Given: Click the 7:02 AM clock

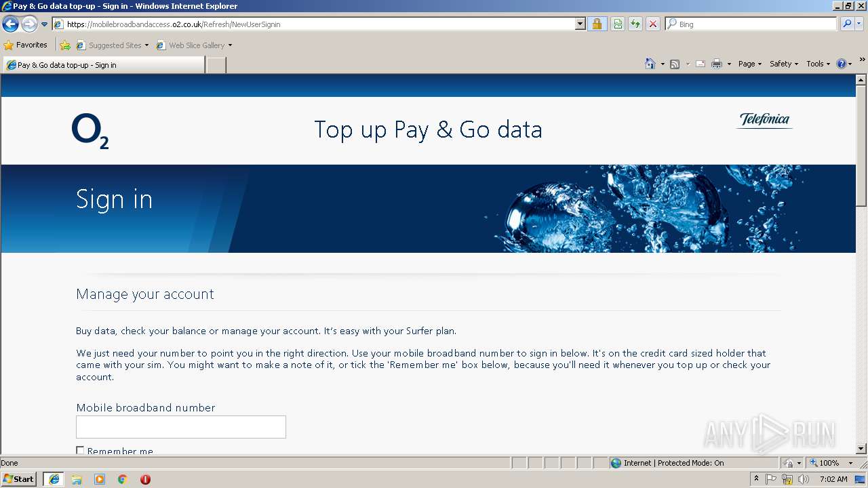Looking at the screenshot, I should click(833, 479).
